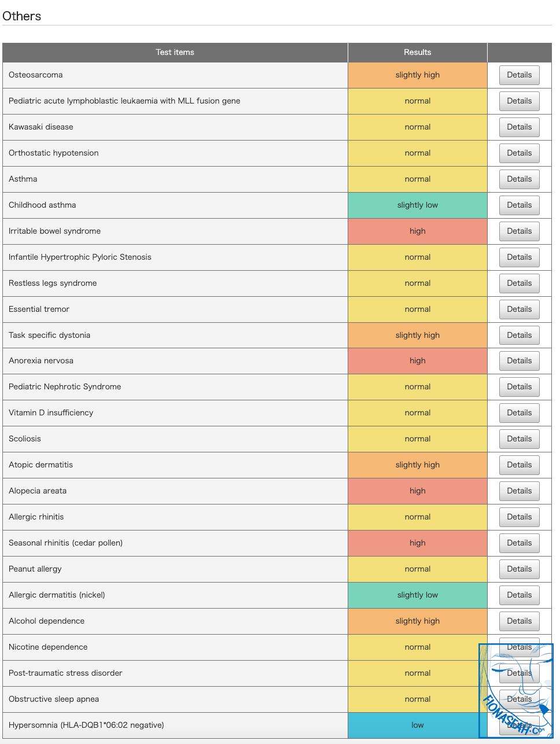Click the Test items column header
The width and height of the screenshot is (560, 744).
tap(175, 53)
